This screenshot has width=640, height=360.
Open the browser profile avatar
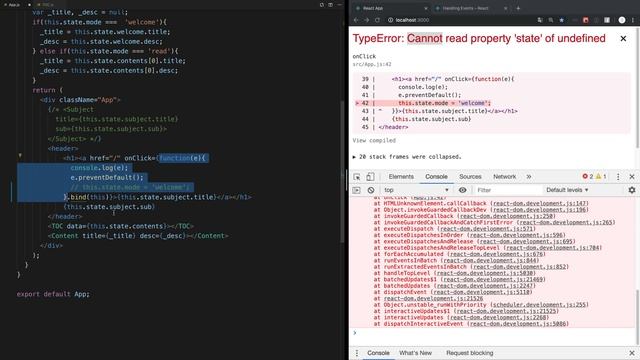622,20
